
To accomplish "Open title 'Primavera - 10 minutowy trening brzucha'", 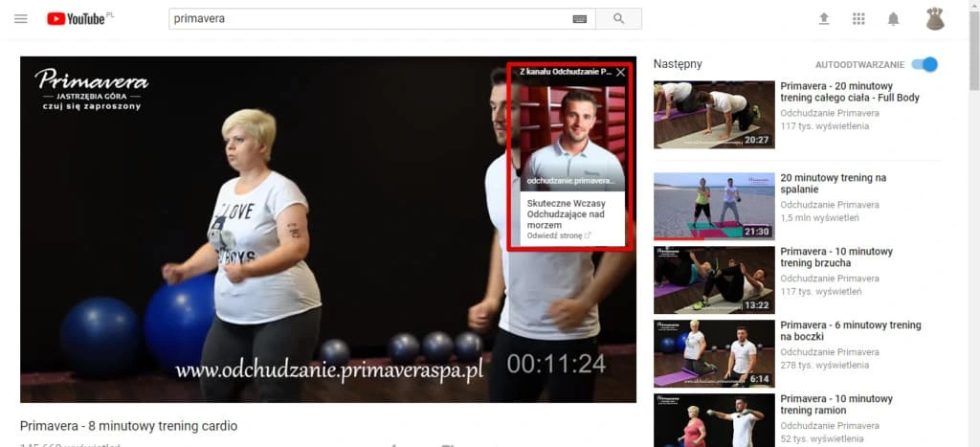I will (x=836, y=257).
